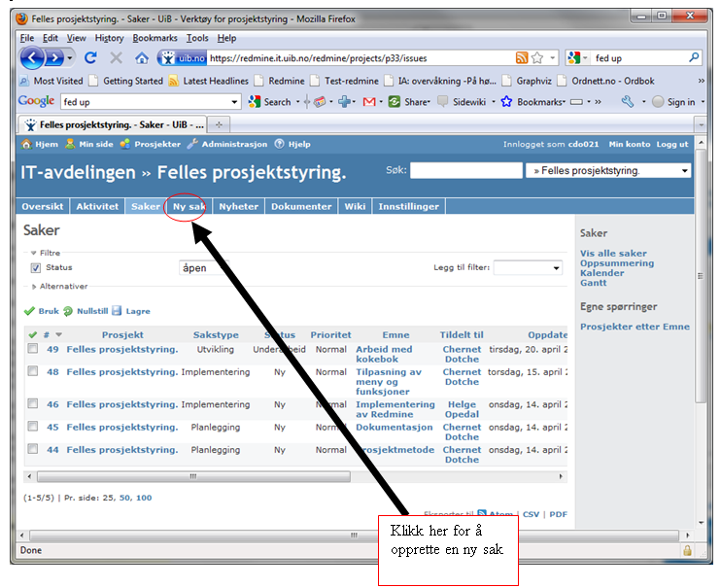Reload the page with the refresh icon
Viewport: 721px width, 588px height.
pyautogui.click(x=90, y=58)
